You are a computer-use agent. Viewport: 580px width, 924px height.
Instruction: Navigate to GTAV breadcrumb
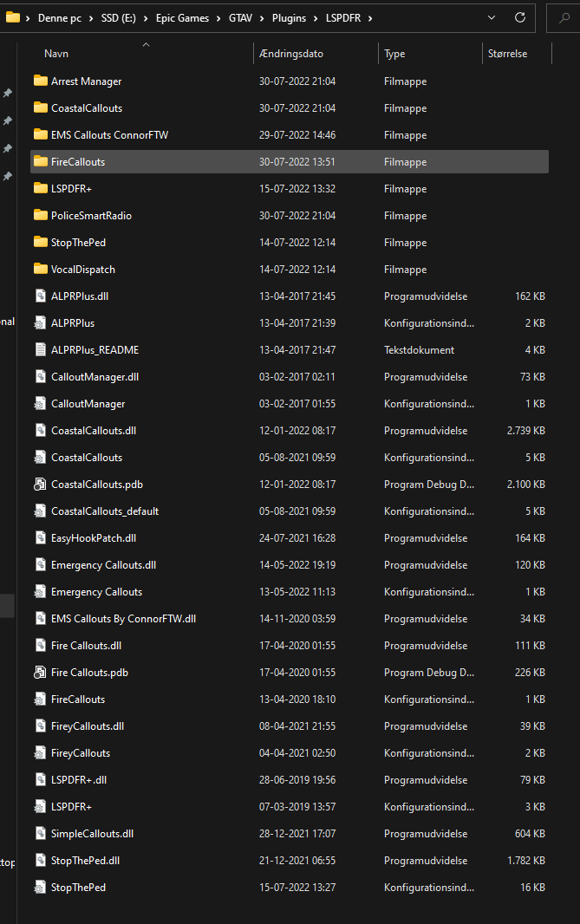coord(240,18)
